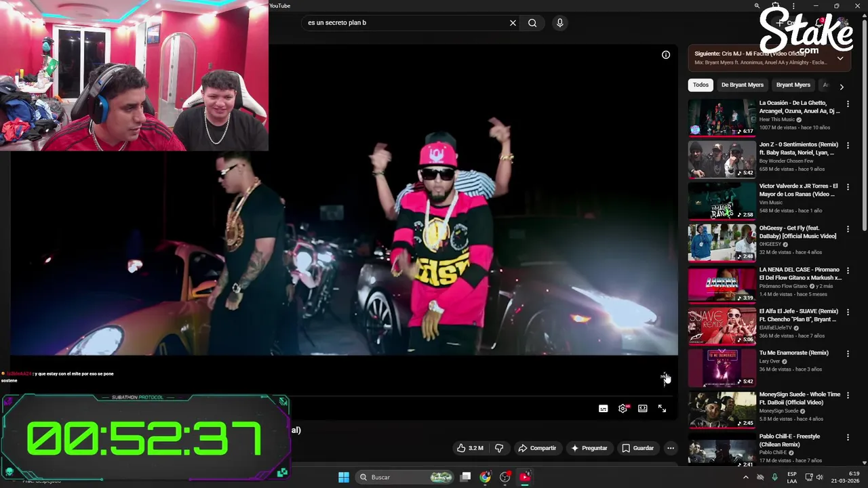Image resolution: width=868 pixels, height=488 pixels.
Task: Open Pablo Chill-E Freestyle video title
Action: point(789,441)
